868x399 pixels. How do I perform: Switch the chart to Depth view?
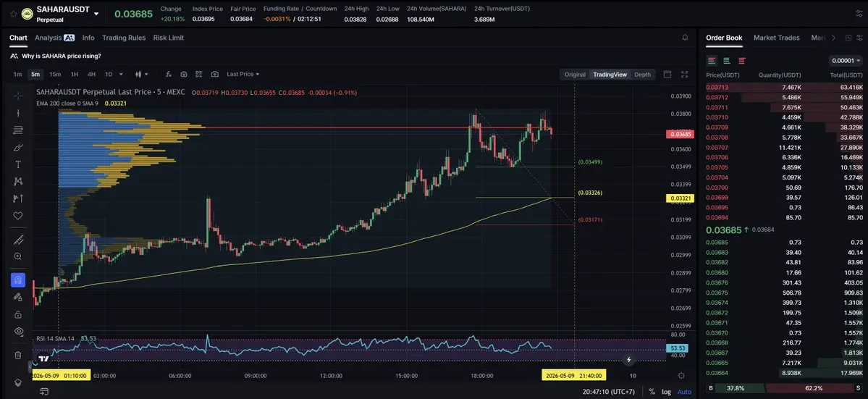(x=643, y=74)
